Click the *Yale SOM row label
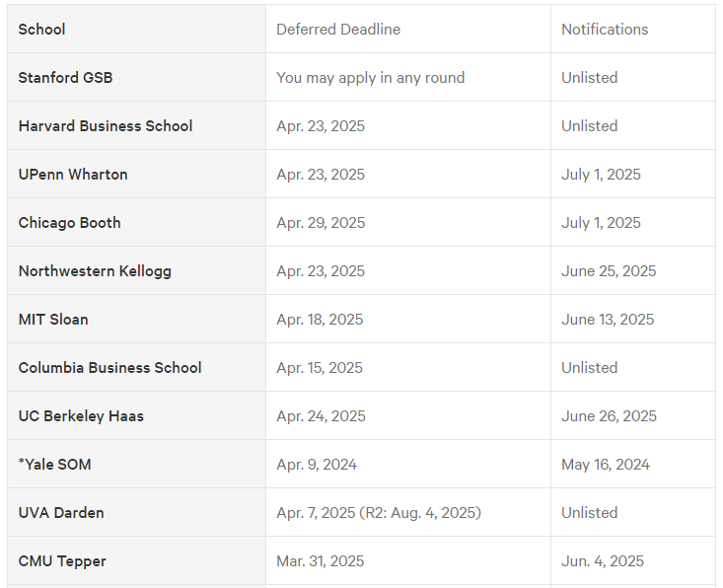 coord(54,465)
